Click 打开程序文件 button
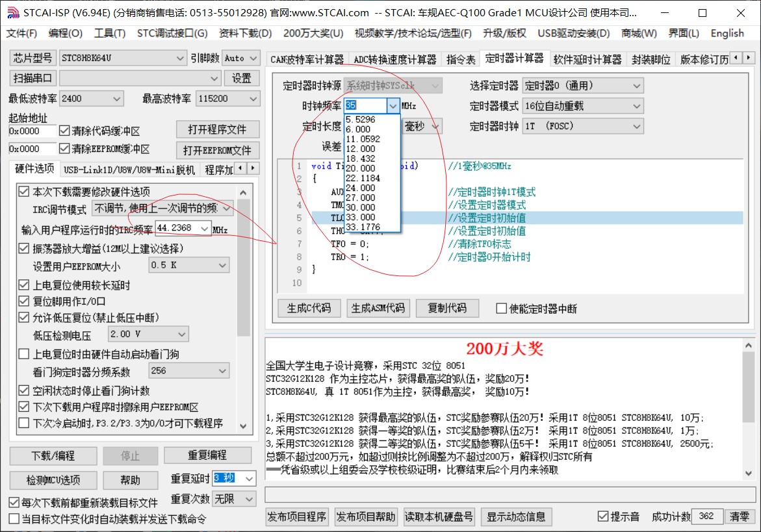The width and height of the screenshot is (761, 532). coord(218,129)
